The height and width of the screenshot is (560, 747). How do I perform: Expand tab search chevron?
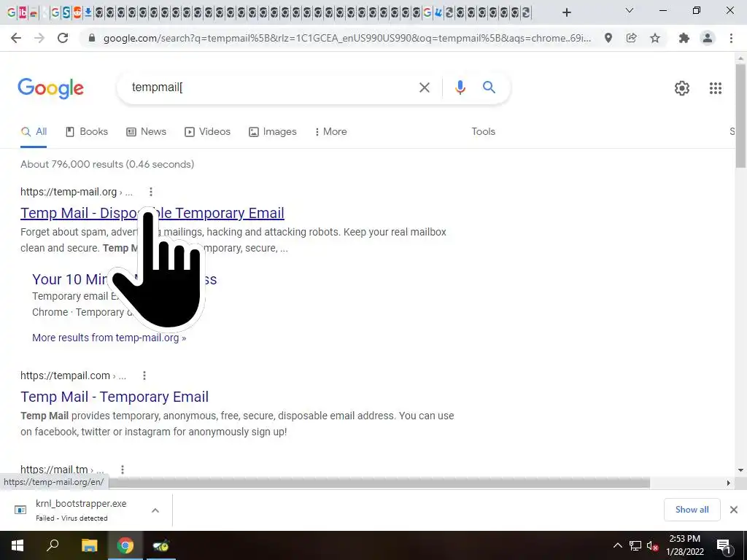pyautogui.click(x=630, y=10)
